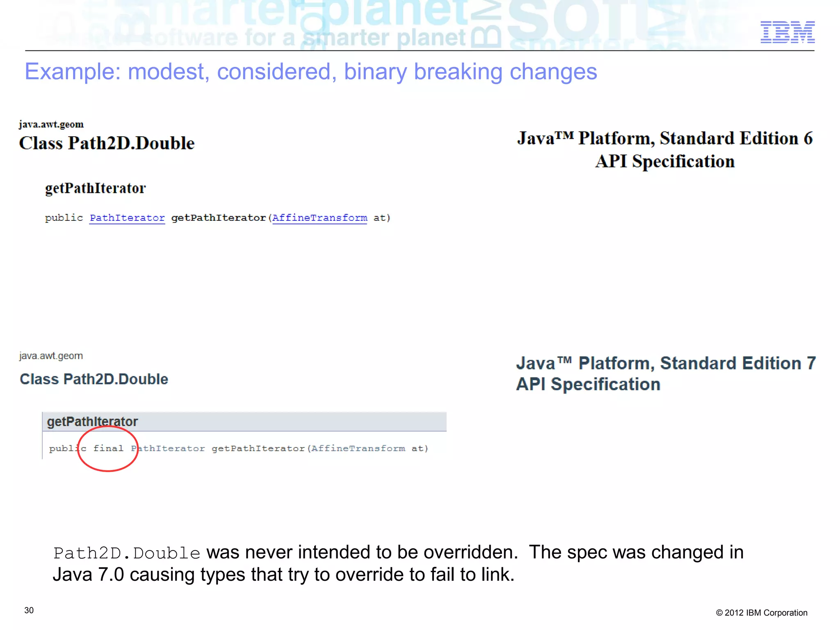Select the slide title 'Example: modest, considered, binary breaking changes'

pyautogui.click(x=310, y=71)
